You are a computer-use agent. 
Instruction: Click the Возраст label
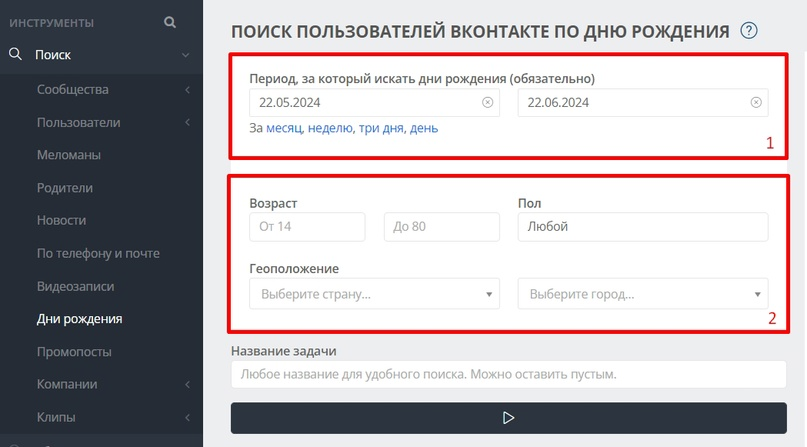273,203
